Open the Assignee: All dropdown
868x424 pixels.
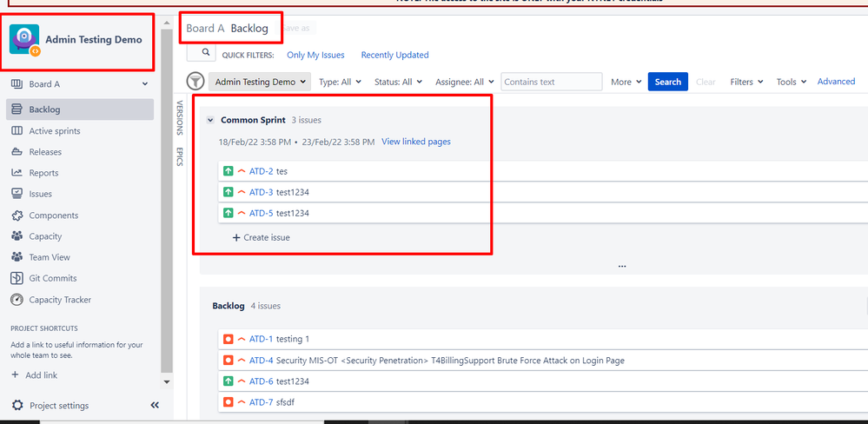tap(463, 82)
